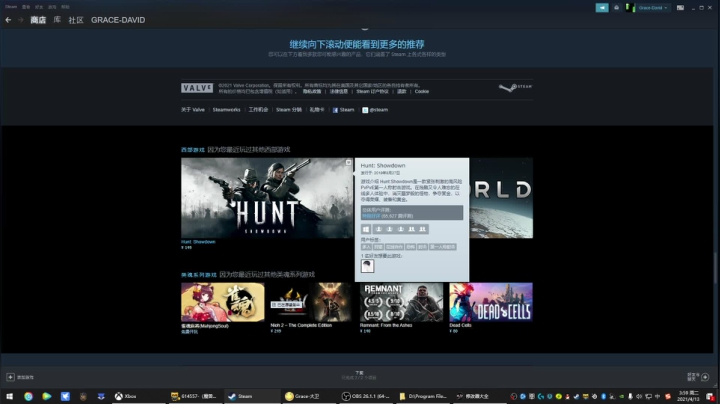Open the Windows Start menu
This screenshot has height=404, width=720.
point(9,396)
